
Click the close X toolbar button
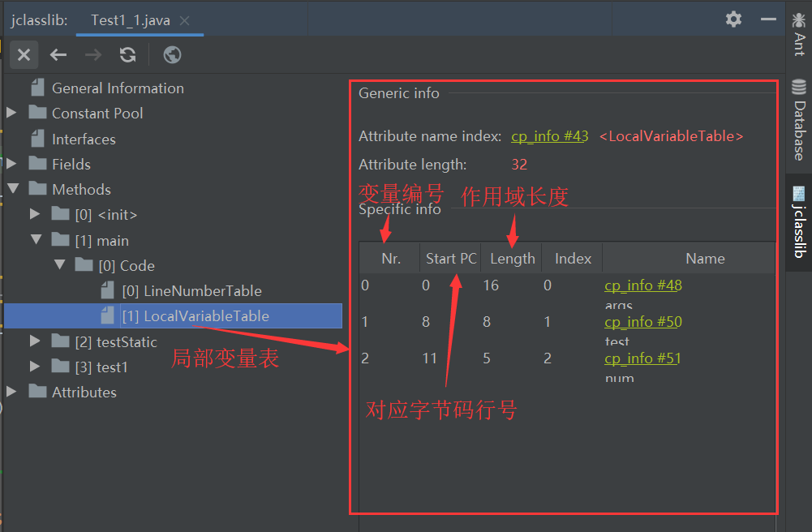point(24,55)
